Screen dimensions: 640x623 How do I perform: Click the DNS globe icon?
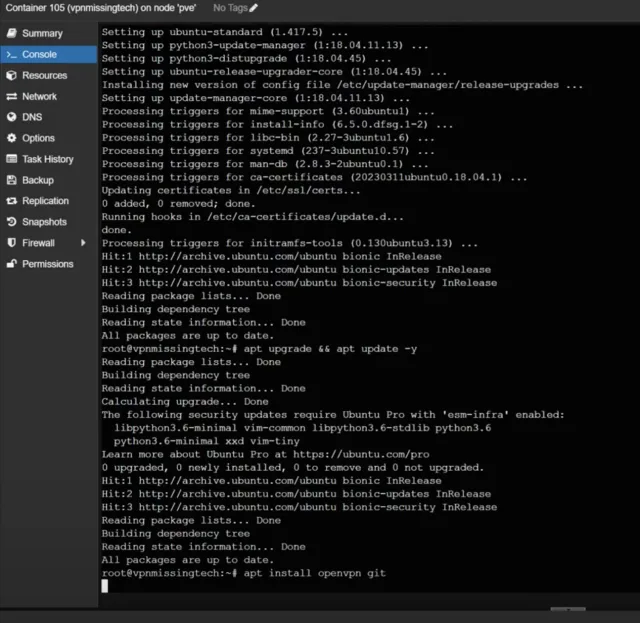(x=12, y=117)
